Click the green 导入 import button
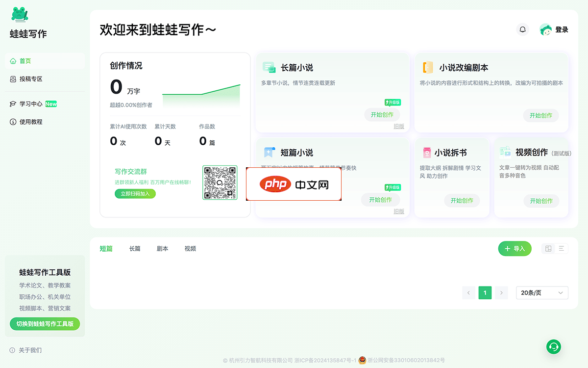588x368 pixels. pos(514,249)
